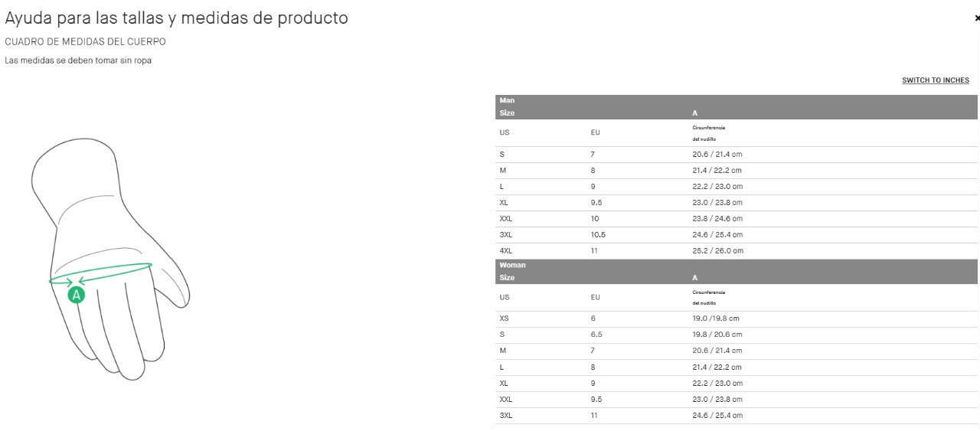This screenshot has height=431, width=980.
Task: Click the dialog title 'Ayuda para las tallas'
Action: click(176, 18)
